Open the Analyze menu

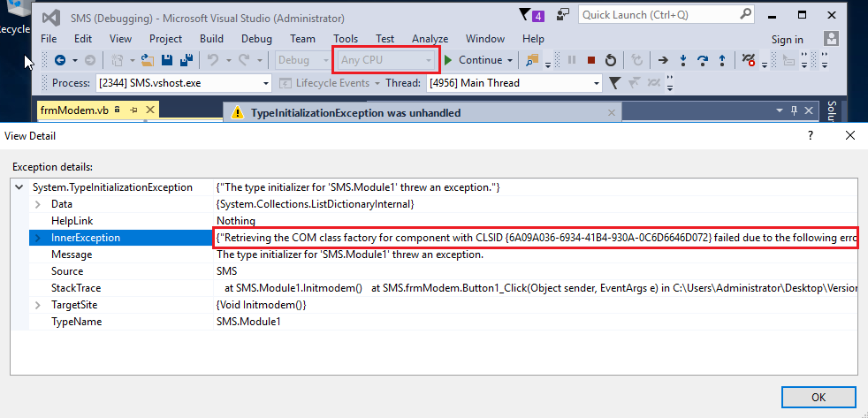[x=430, y=39]
